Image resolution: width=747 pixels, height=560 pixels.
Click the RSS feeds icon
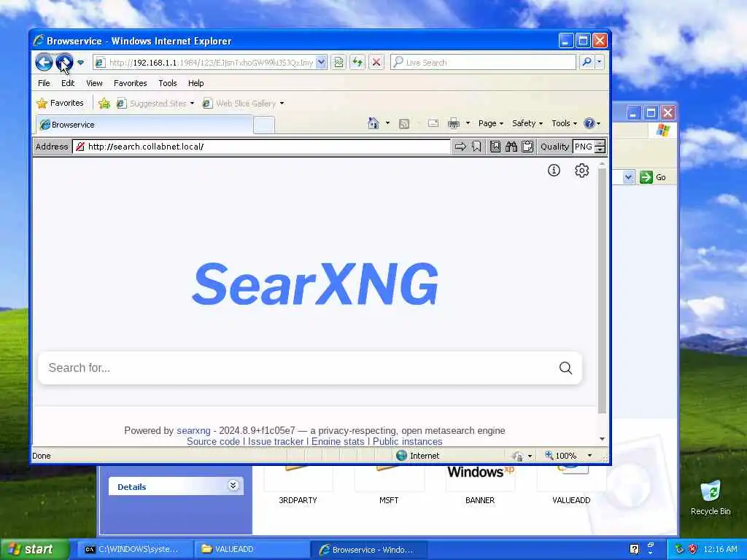[x=404, y=124]
